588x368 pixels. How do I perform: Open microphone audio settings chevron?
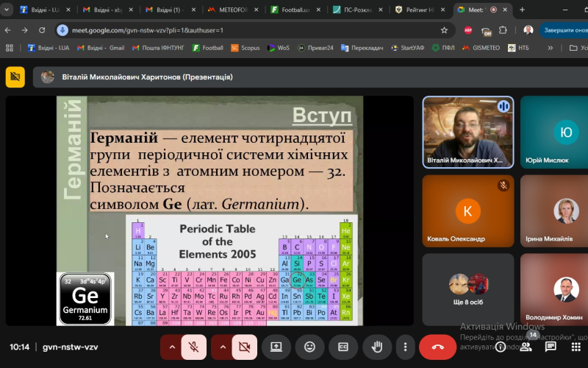(172, 347)
